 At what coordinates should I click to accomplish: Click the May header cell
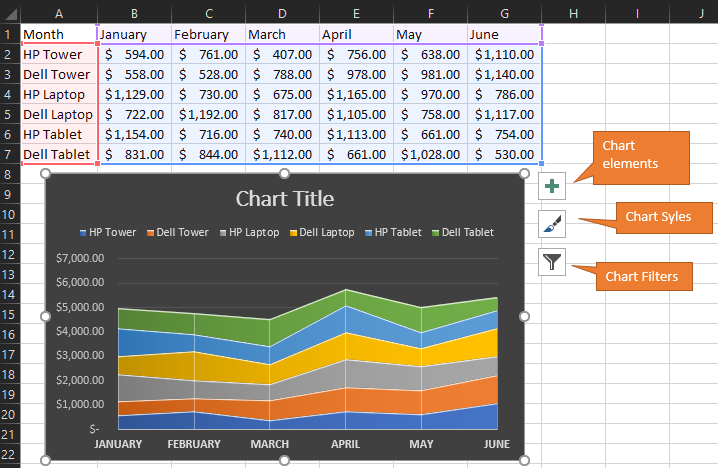click(x=430, y=34)
